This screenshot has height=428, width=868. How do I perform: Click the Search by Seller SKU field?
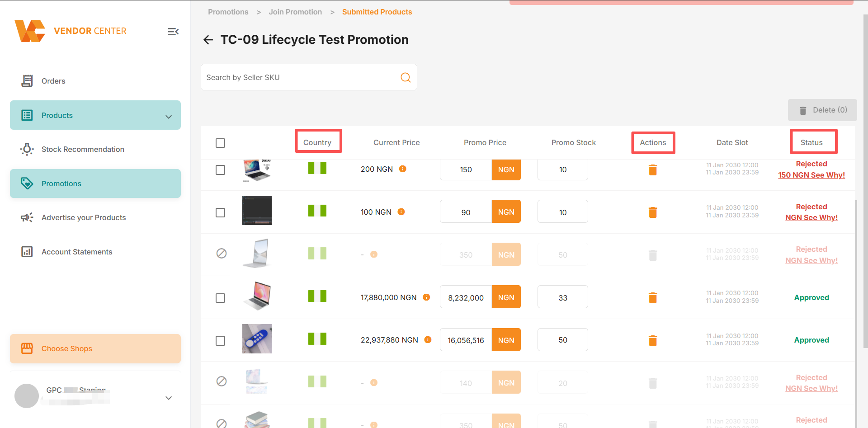[300, 77]
